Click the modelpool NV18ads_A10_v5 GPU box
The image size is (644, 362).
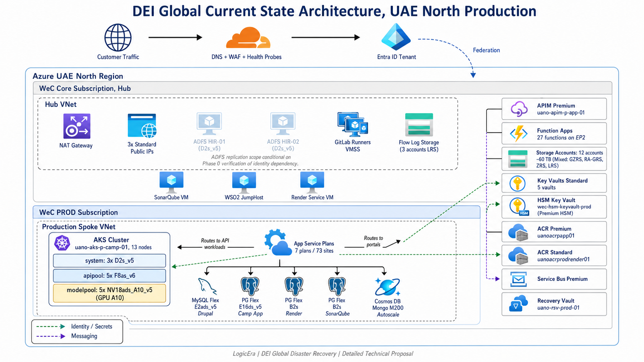[x=109, y=294]
